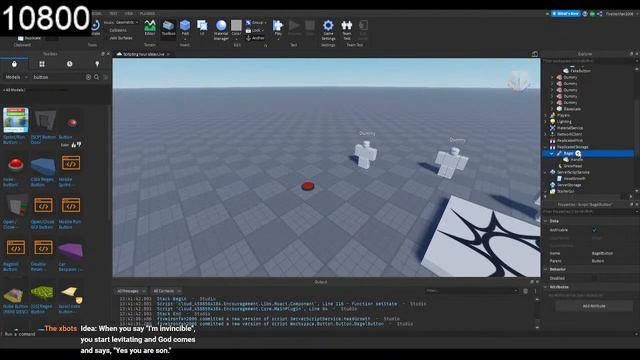This screenshot has width=640, height=360.
Task: Expand the NetworkClient node
Action: pyautogui.click(x=546, y=134)
